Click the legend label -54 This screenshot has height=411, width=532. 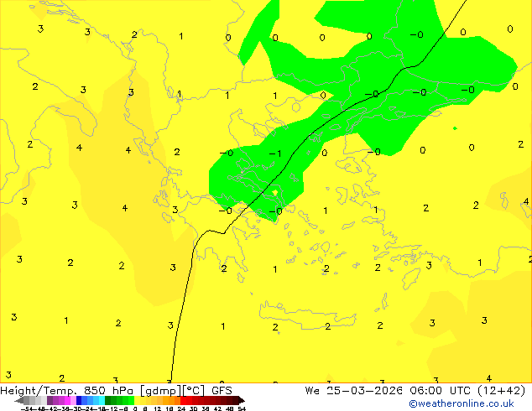pos(27,408)
